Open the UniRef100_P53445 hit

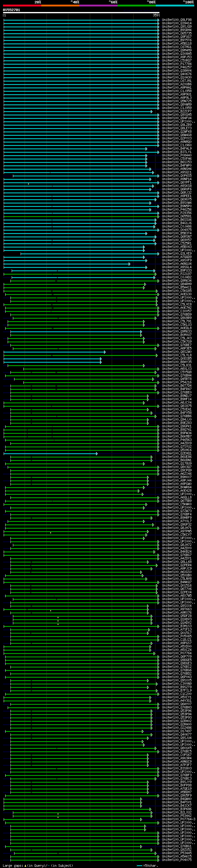[x=177, y=854]
